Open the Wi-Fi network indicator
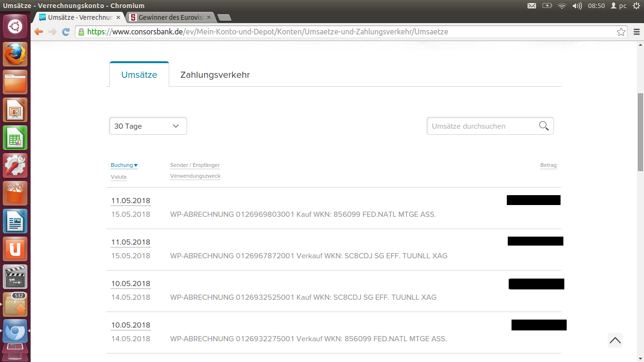Image resolution: width=644 pixels, height=362 pixels. pos(561,6)
